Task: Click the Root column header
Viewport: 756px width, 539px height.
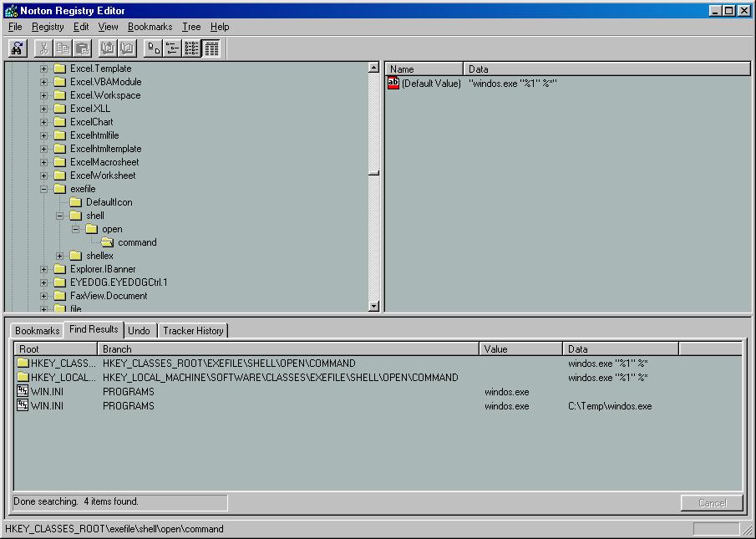Action: (55, 349)
